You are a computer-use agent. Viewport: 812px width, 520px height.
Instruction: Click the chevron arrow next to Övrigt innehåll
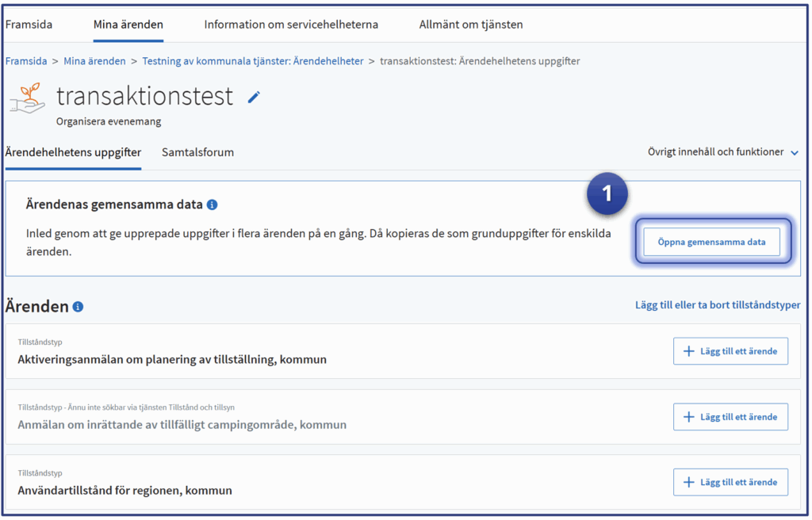click(x=795, y=153)
